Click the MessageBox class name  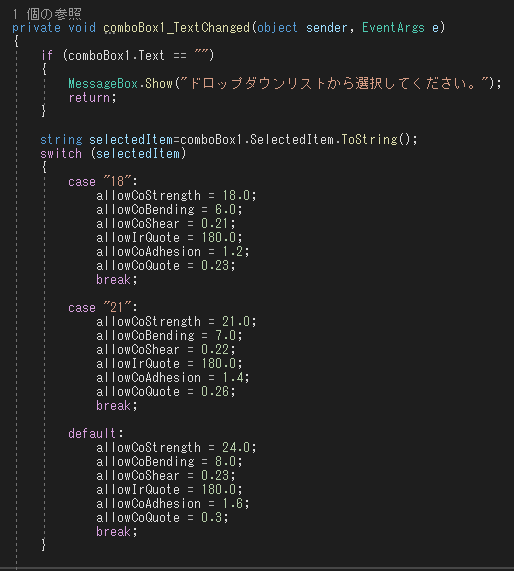pos(103,83)
